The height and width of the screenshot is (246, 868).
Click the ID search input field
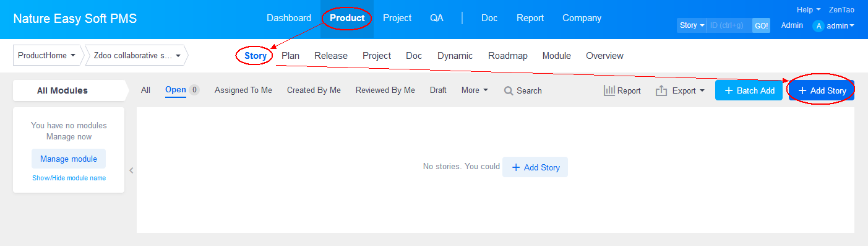pos(729,25)
